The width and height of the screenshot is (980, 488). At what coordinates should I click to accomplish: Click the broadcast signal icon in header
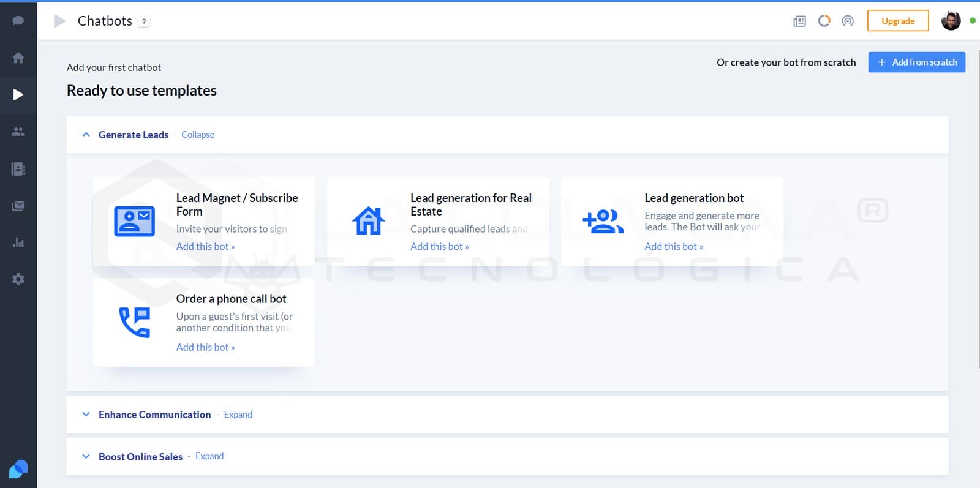coord(848,21)
